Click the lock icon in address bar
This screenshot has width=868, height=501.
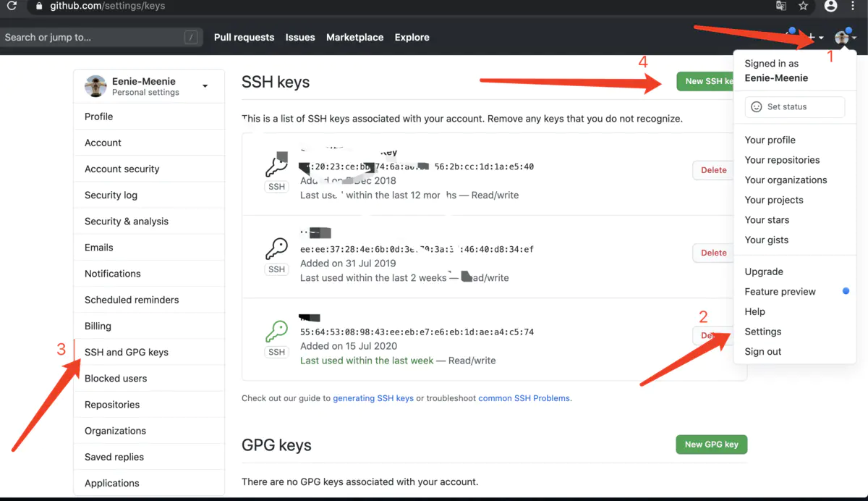coord(39,6)
